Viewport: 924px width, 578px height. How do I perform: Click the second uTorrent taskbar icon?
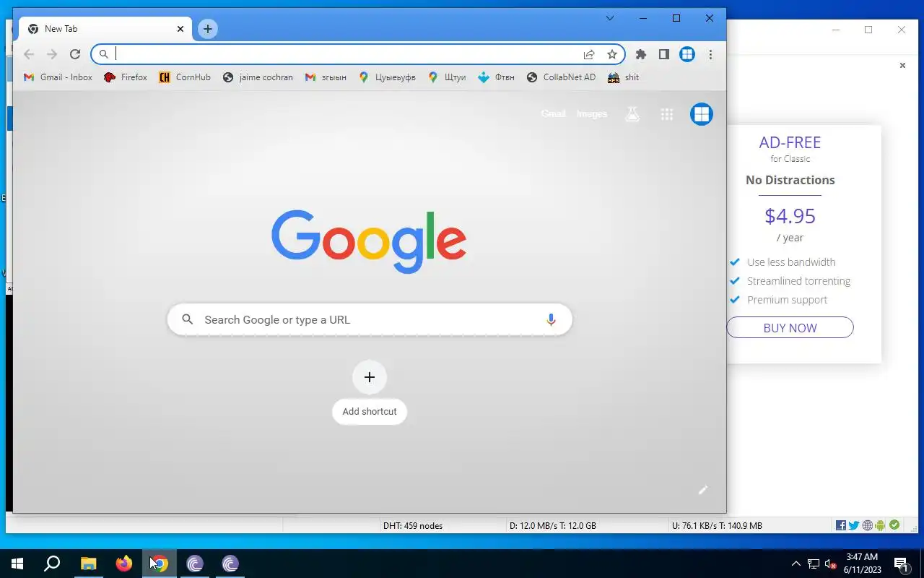tap(230, 564)
